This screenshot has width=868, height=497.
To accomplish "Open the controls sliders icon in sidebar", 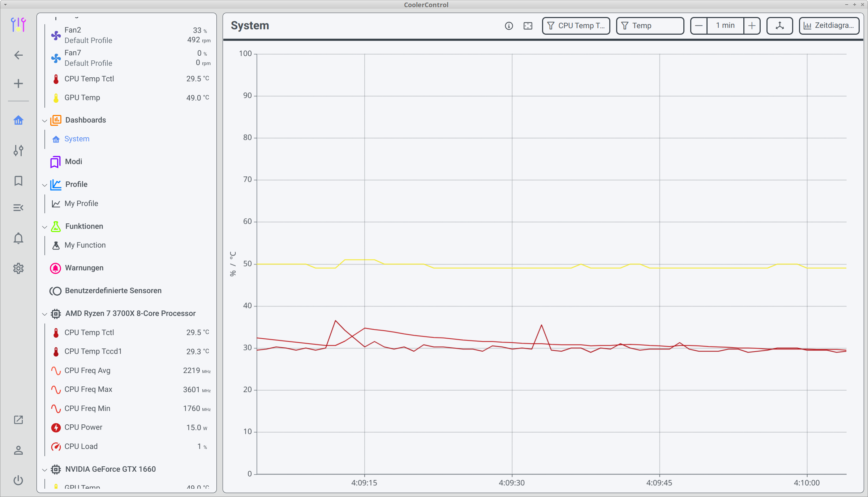I will tap(18, 150).
